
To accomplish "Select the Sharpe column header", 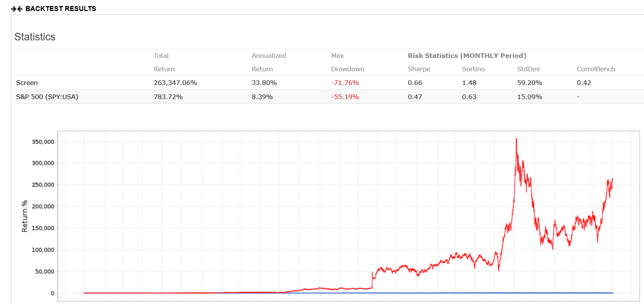I will (x=419, y=69).
